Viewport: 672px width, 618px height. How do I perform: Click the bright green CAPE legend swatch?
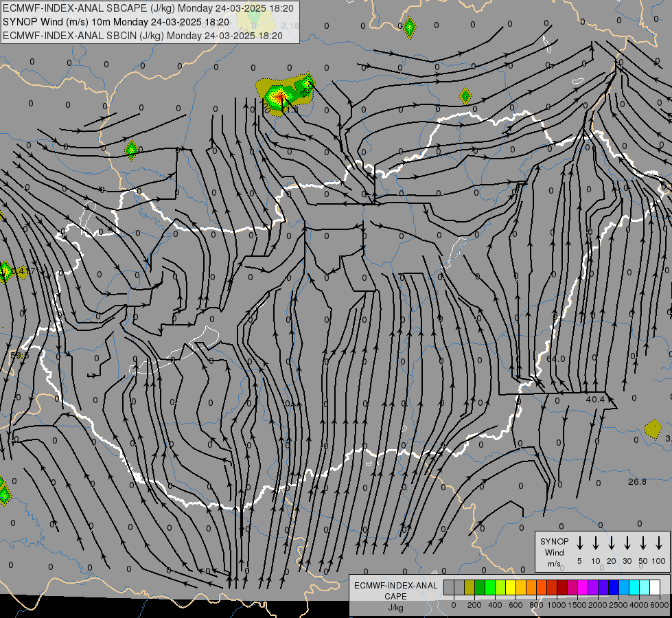click(x=490, y=587)
